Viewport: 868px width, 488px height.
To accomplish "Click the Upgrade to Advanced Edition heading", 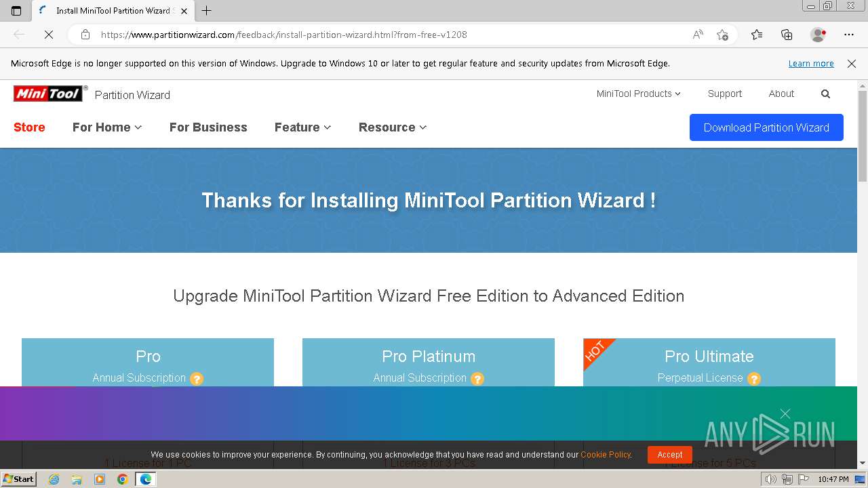I will point(429,296).
